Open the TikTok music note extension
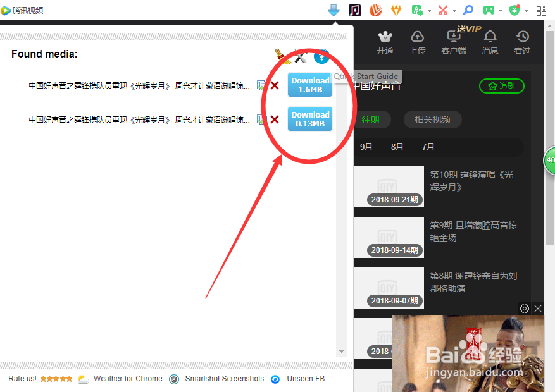Viewport: 555px width, 392px height. pyautogui.click(x=354, y=11)
